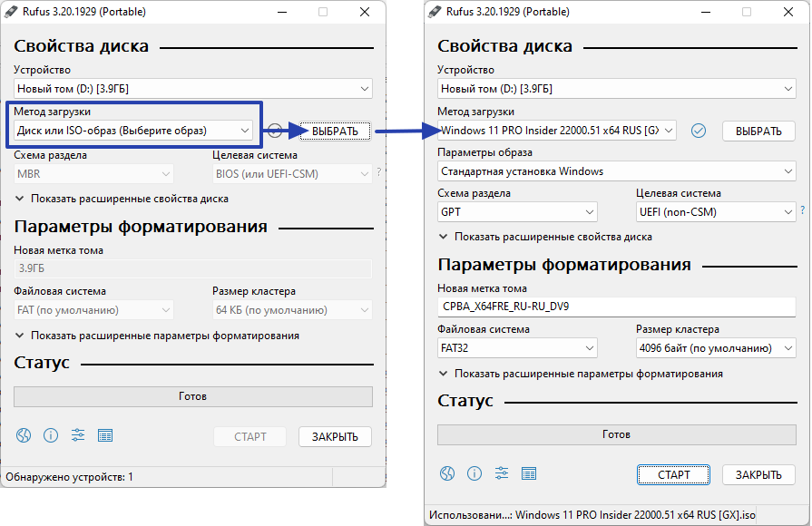Open language globe icon in left Rufus window

(x=24, y=435)
